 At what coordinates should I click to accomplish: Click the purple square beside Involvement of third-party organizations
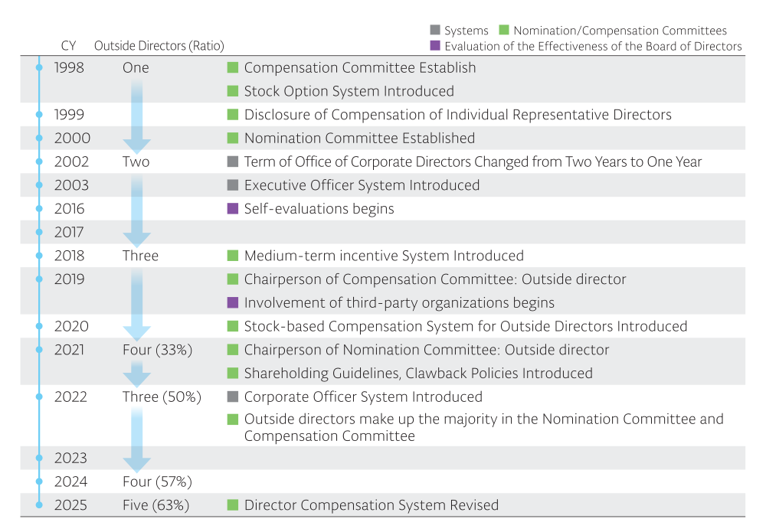[233, 302]
